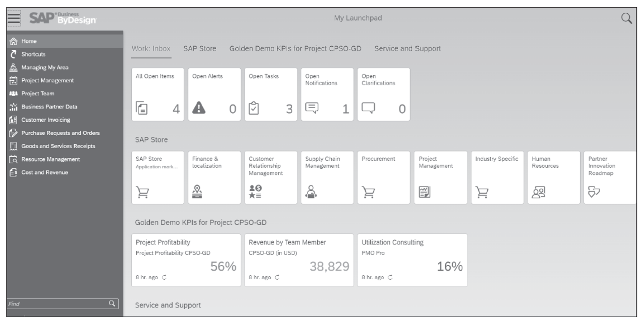Open Project Team in the sidebar

coord(65,93)
